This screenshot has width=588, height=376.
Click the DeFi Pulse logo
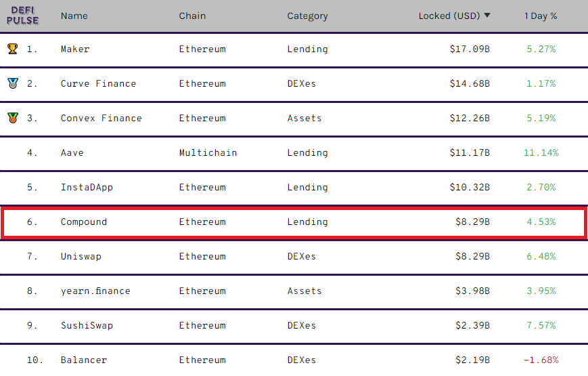point(23,16)
